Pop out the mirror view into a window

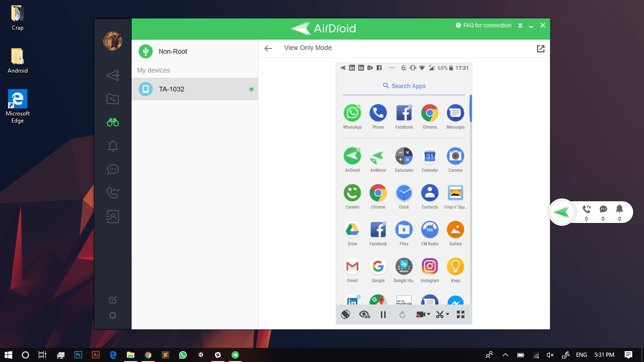541,49
